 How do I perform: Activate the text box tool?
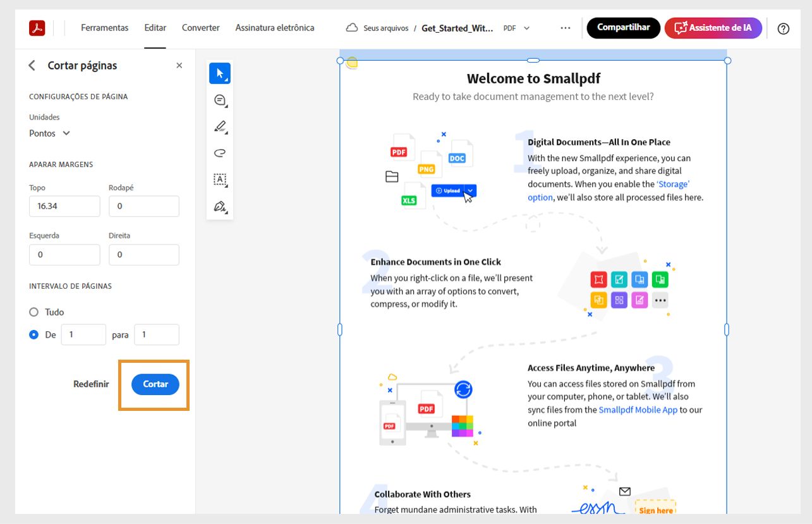click(x=220, y=180)
